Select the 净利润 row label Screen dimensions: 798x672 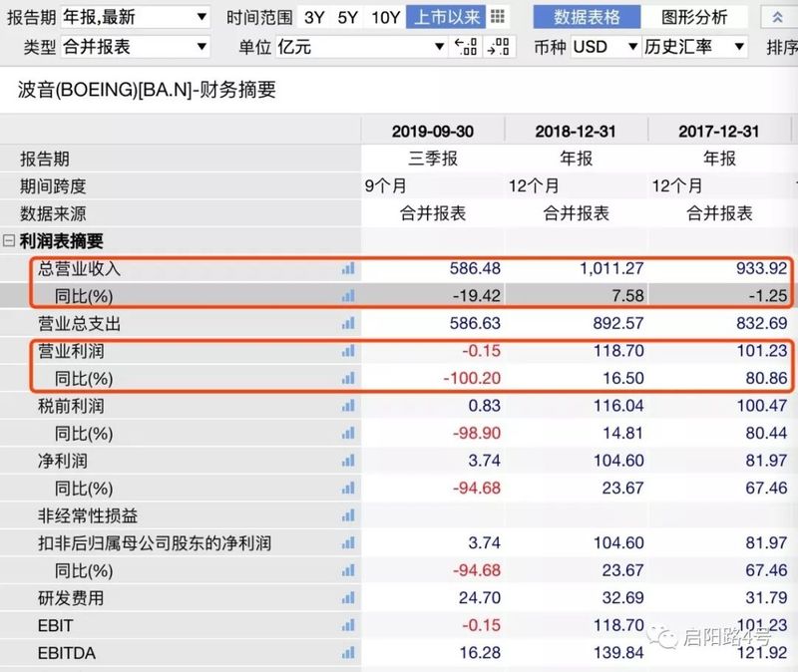pyautogui.click(x=63, y=461)
